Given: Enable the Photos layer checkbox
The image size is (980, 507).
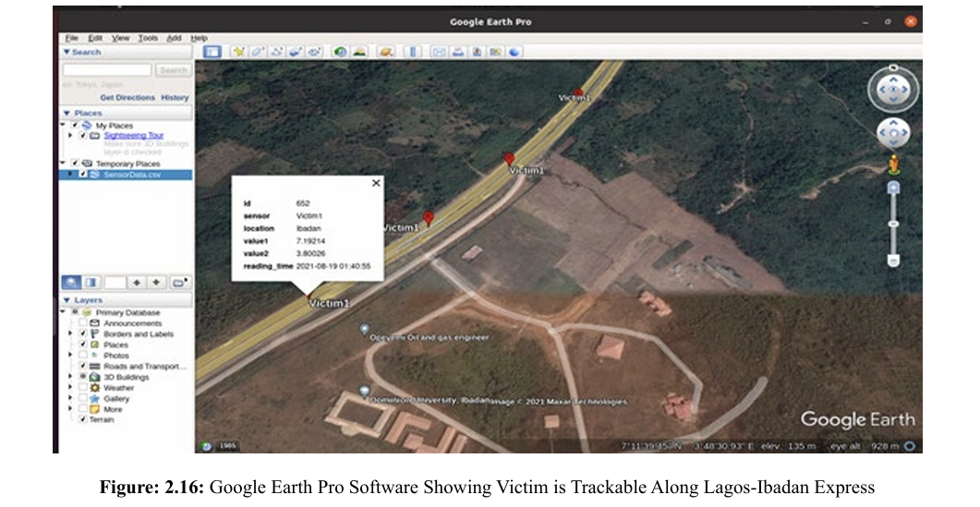Looking at the screenshot, I should 83,356.
